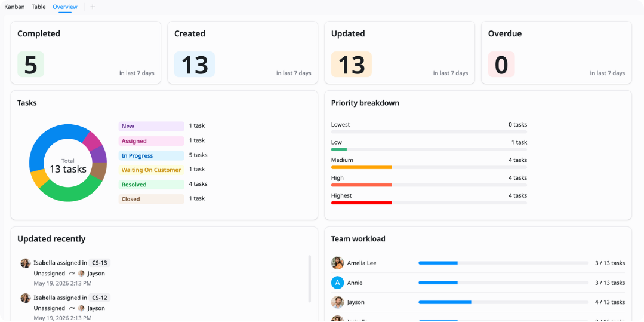Click Amelia Lee's avatar in Team workload

tap(338, 263)
